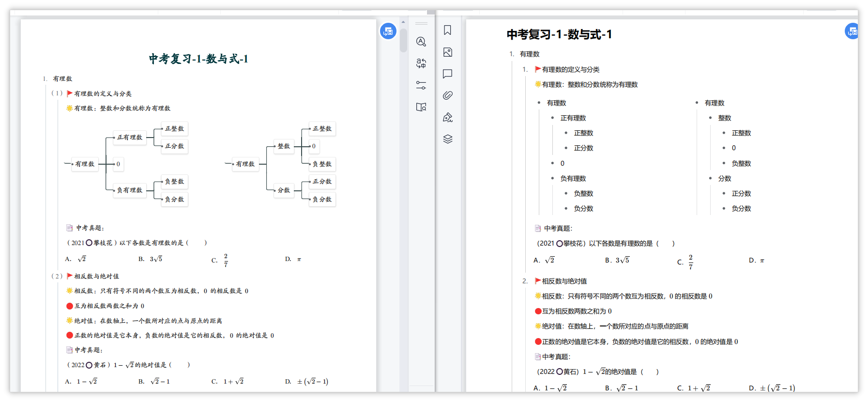Open the layers panel icon
This screenshot has height=402, width=868.
pos(448,139)
